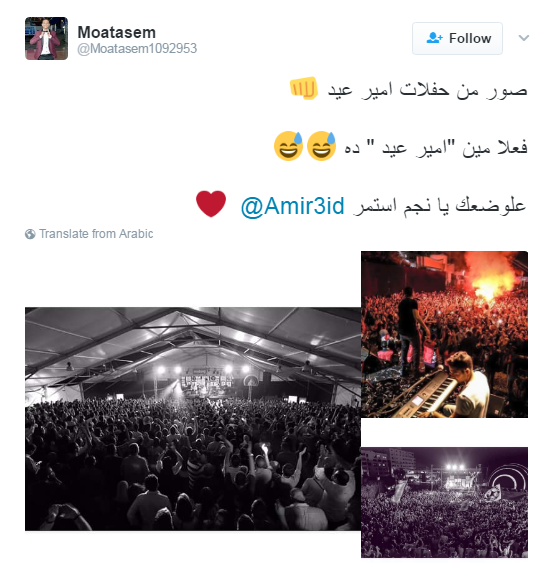This screenshot has width=549, height=580.
Task: Click the display name Moatasem
Action: pyautogui.click(x=117, y=32)
